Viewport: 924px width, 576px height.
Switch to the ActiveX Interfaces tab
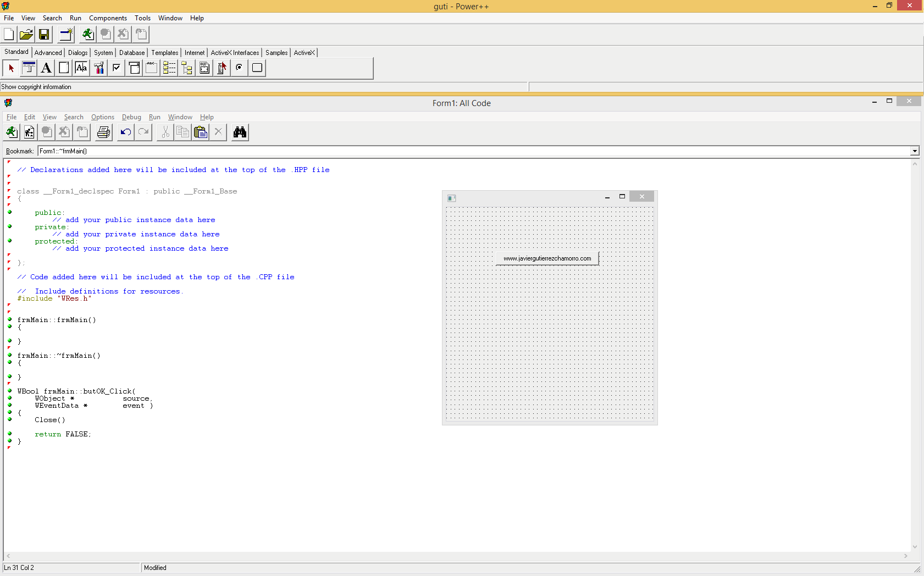pos(235,53)
